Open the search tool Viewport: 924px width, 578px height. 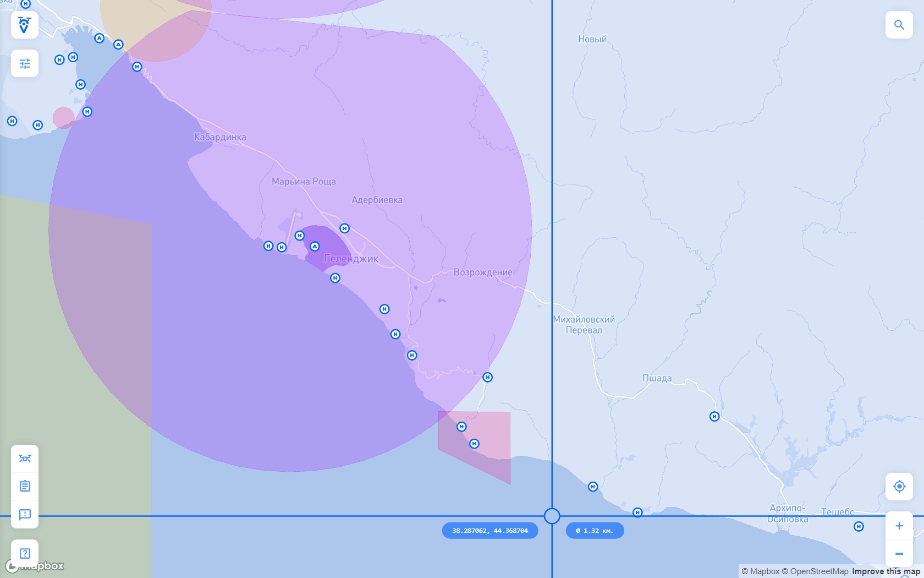coord(899,25)
